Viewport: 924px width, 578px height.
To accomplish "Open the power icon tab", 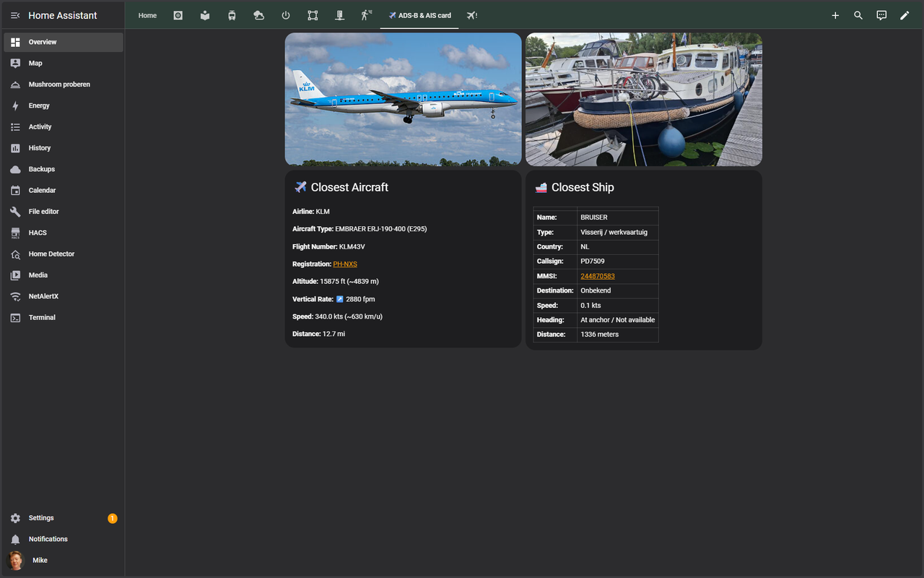I will click(x=285, y=15).
